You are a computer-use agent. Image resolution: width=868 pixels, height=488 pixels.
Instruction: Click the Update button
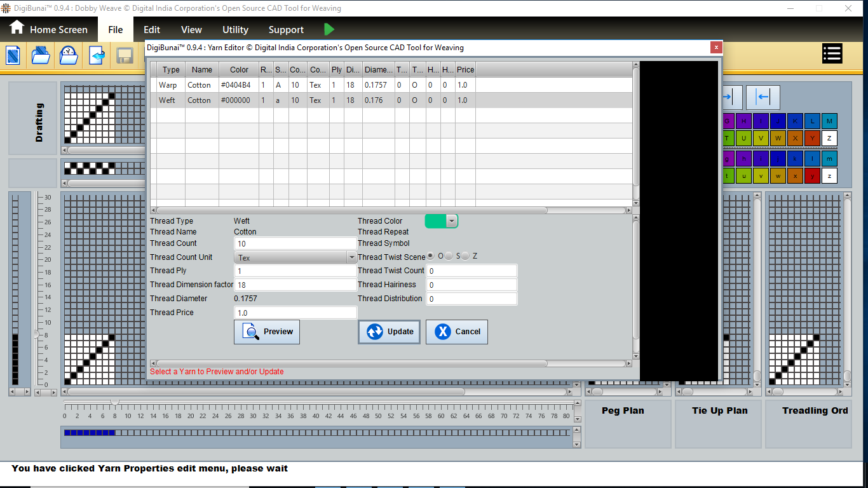[389, 332]
